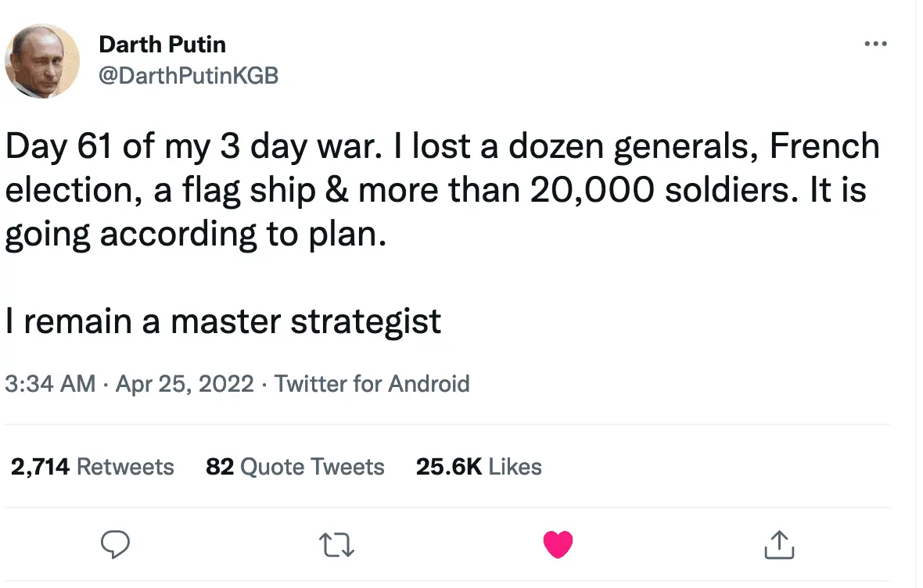Reply to Darth Putin's tweet
This screenshot has height=588, width=923.
115,543
